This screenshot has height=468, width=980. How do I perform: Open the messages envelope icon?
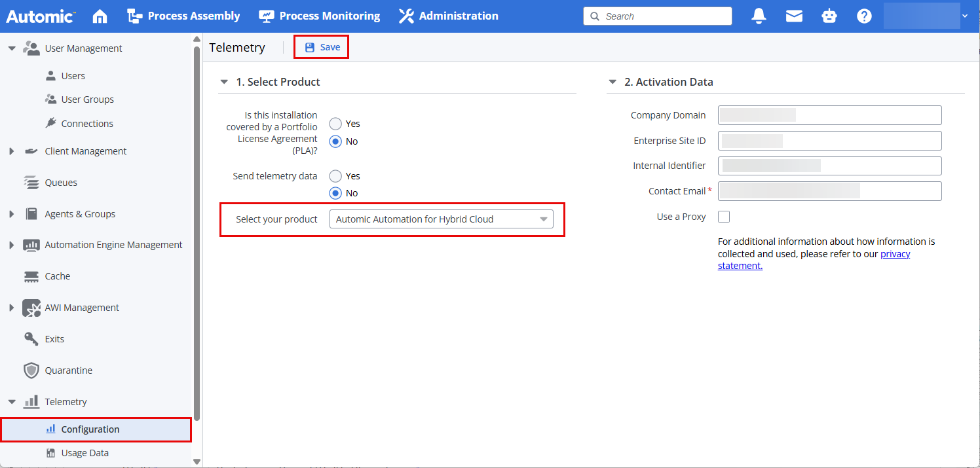point(794,16)
